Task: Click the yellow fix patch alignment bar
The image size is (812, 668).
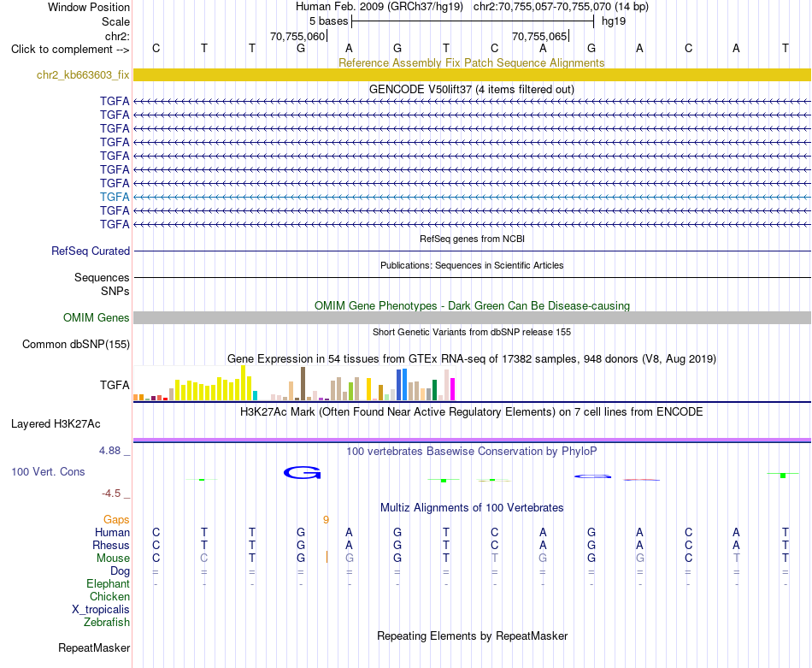Action: tap(472, 74)
